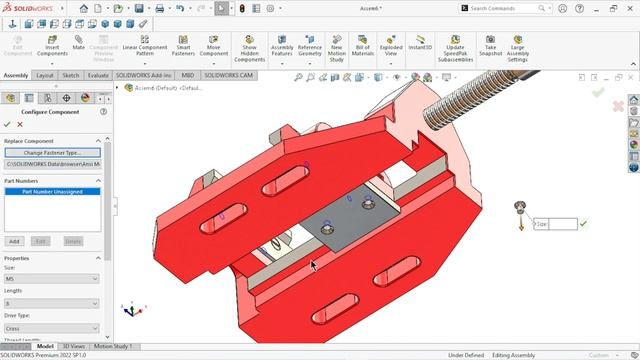640x360 pixels.
Task: Click Show Hidden Components
Action: click(x=249, y=49)
